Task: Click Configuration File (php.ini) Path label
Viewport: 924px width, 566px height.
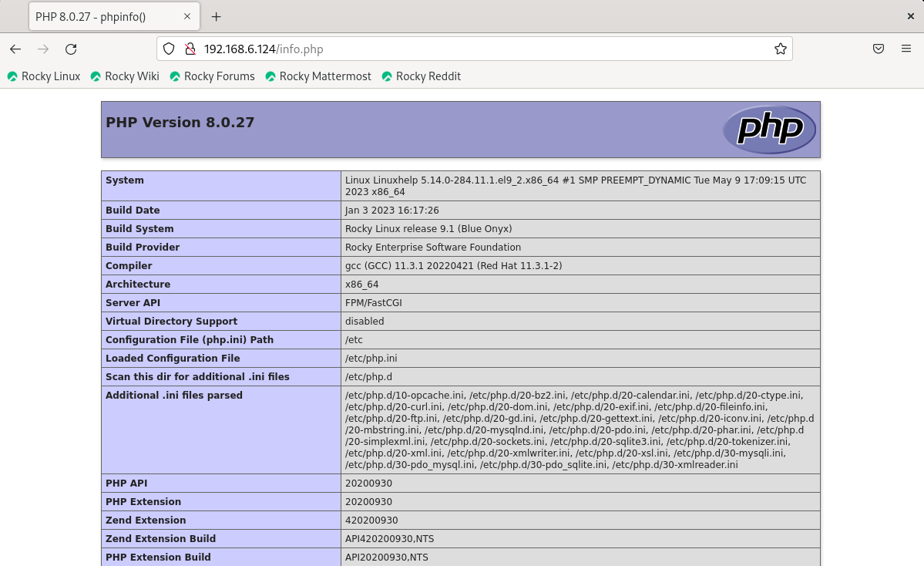Action: click(190, 339)
